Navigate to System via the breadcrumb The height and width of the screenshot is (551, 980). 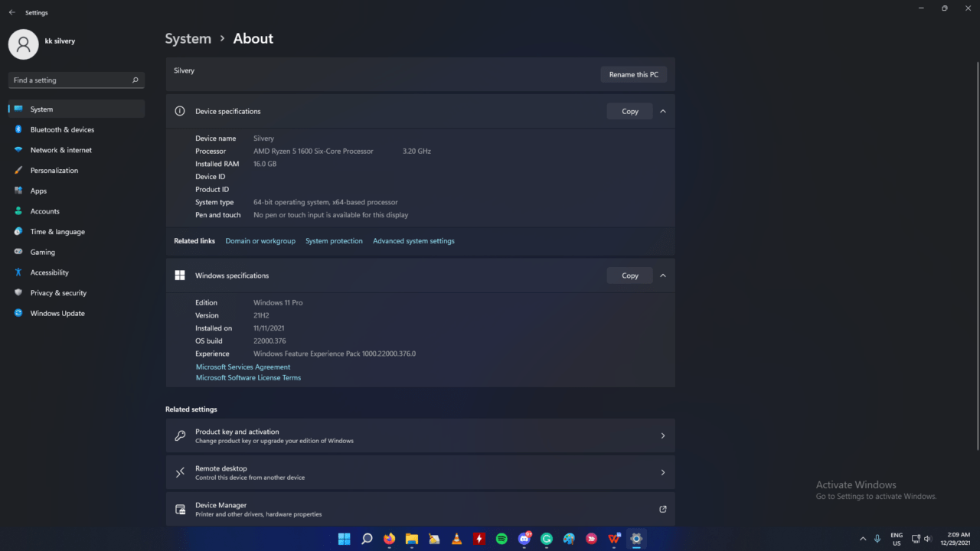[x=188, y=39]
